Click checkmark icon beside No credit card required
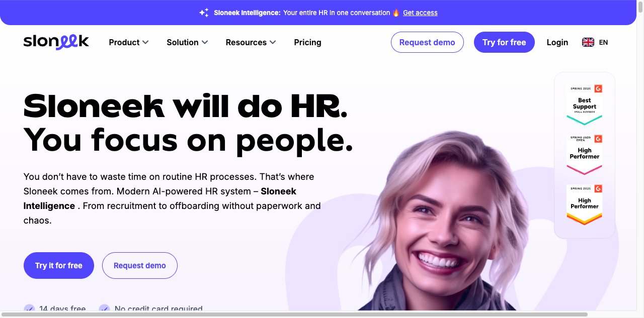Image resolution: width=644 pixels, height=318 pixels. coord(104,308)
